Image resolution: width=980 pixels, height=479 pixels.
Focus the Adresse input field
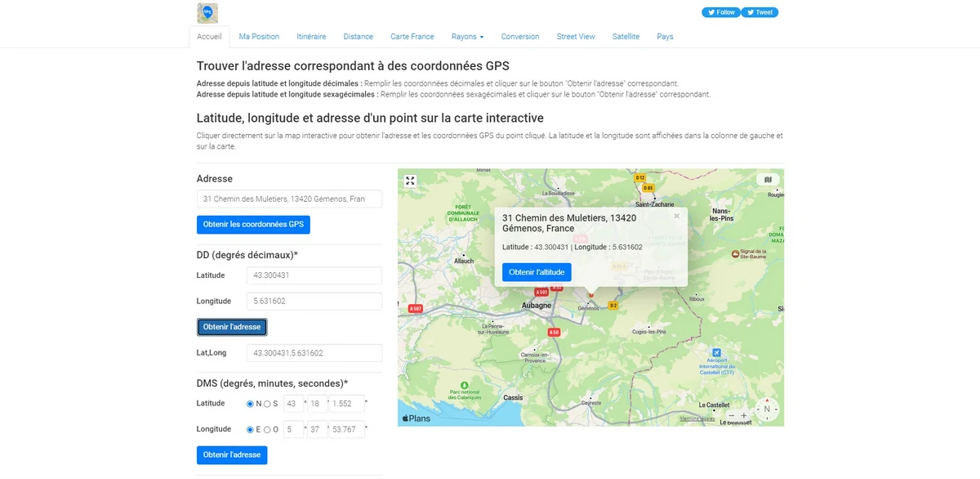point(290,199)
